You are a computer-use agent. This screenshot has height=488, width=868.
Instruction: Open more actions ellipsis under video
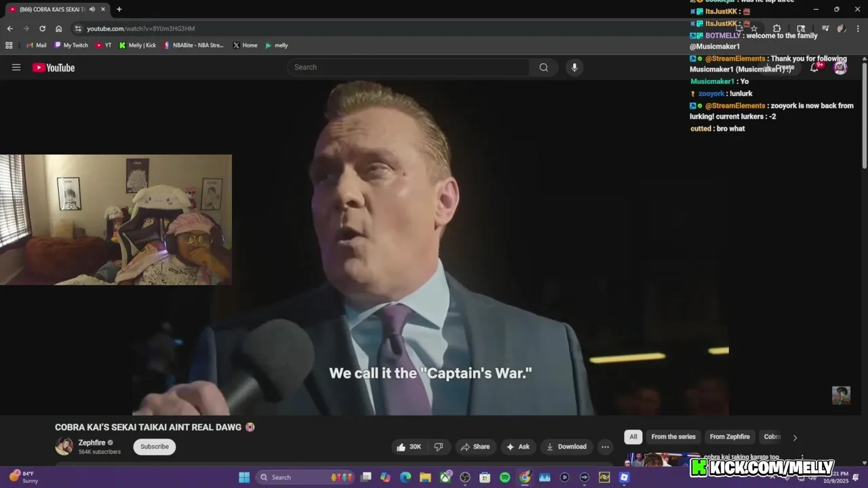coord(605,447)
